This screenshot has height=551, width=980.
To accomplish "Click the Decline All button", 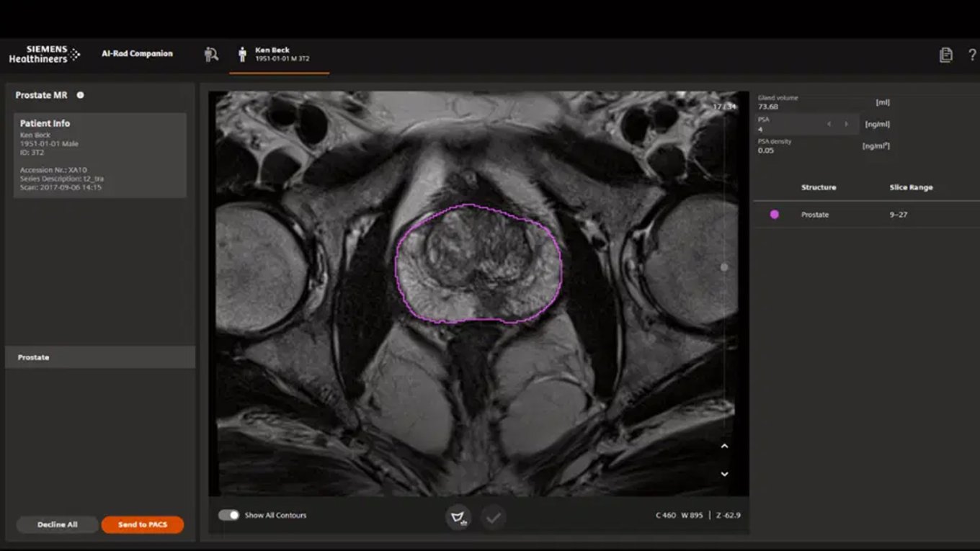I will click(x=57, y=524).
